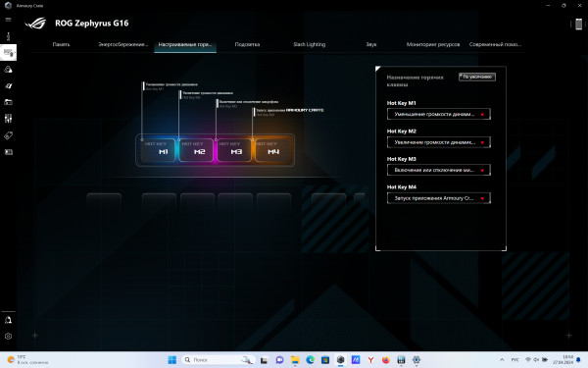The width and height of the screenshot is (588, 368).
Task: Switch to the Slash Lighting tab
Action: pyautogui.click(x=309, y=44)
